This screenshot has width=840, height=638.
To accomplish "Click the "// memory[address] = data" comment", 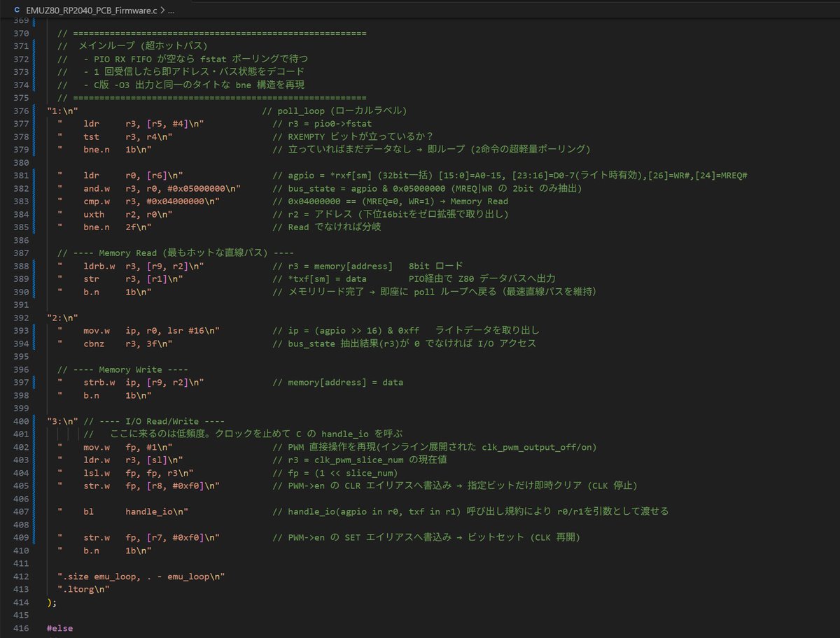I will (337, 382).
